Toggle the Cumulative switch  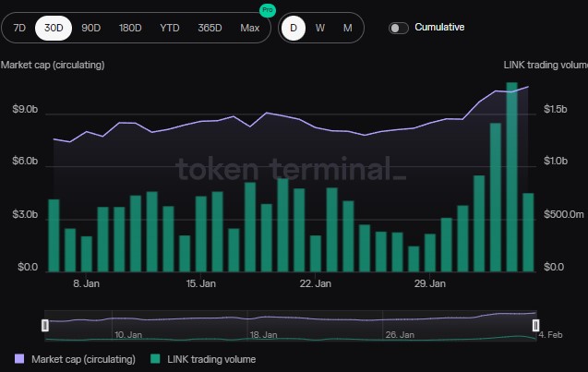398,28
